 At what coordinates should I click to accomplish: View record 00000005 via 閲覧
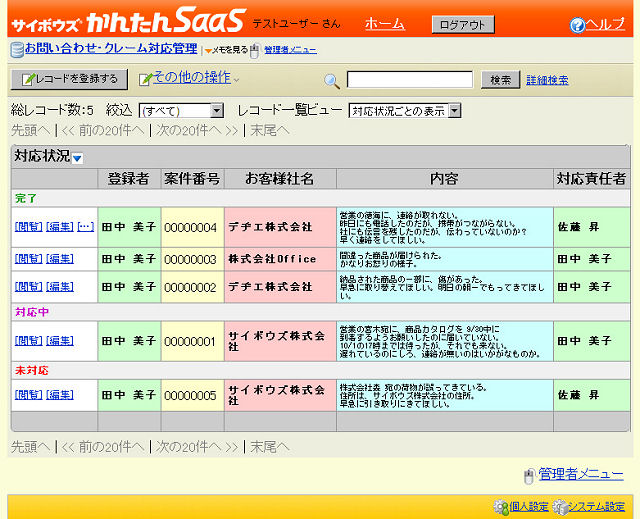pos(29,395)
